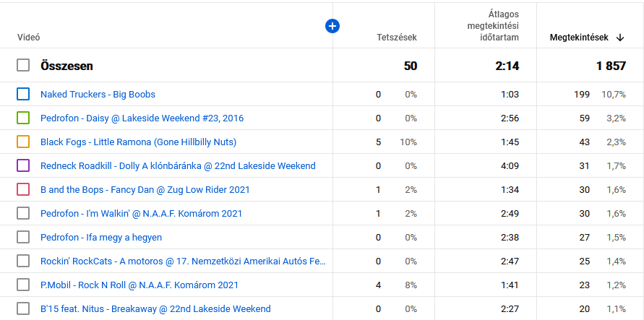The width and height of the screenshot is (644, 320).
Task: Click the Tetszések column header
Action: [397, 37]
